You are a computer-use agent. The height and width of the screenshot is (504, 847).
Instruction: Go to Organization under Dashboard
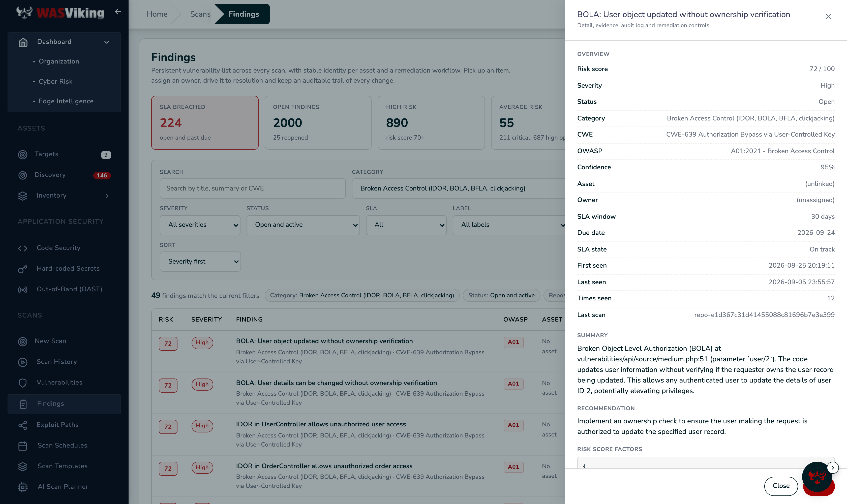(x=59, y=61)
